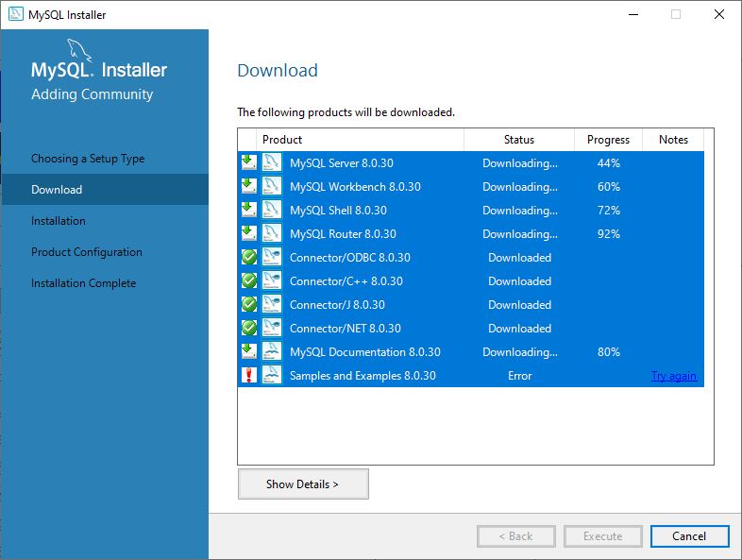This screenshot has width=742, height=560.
Task: Expand download log with Show Details button
Action: point(303,484)
